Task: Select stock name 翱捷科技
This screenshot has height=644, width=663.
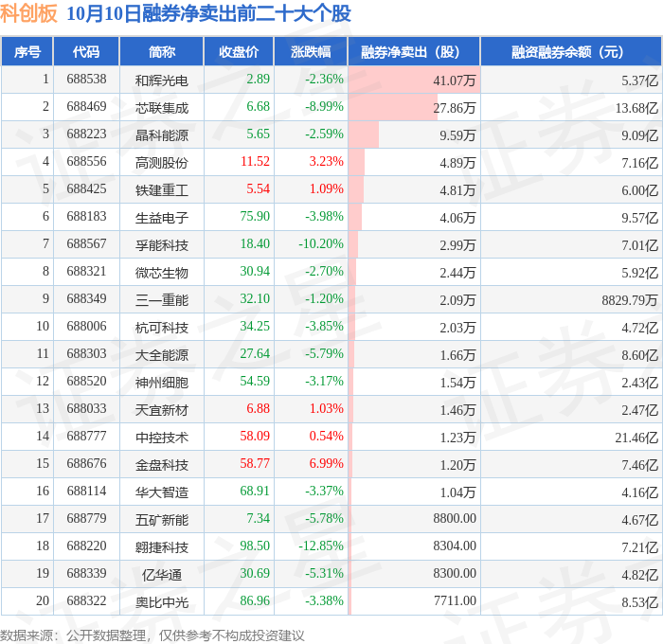Action: click(162, 547)
